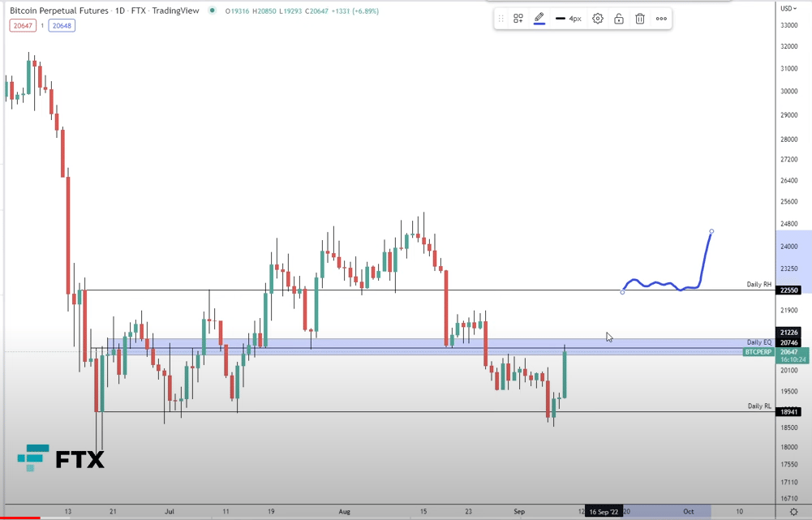The height and width of the screenshot is (520, 812).
Task: Click the green market status dot
Action: [x=212, y=11]
